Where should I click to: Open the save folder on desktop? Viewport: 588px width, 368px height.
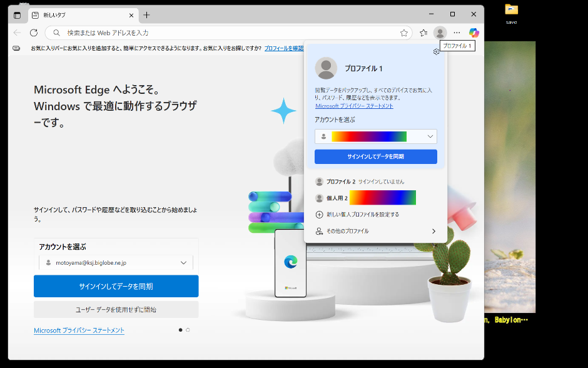coord(511,14)
